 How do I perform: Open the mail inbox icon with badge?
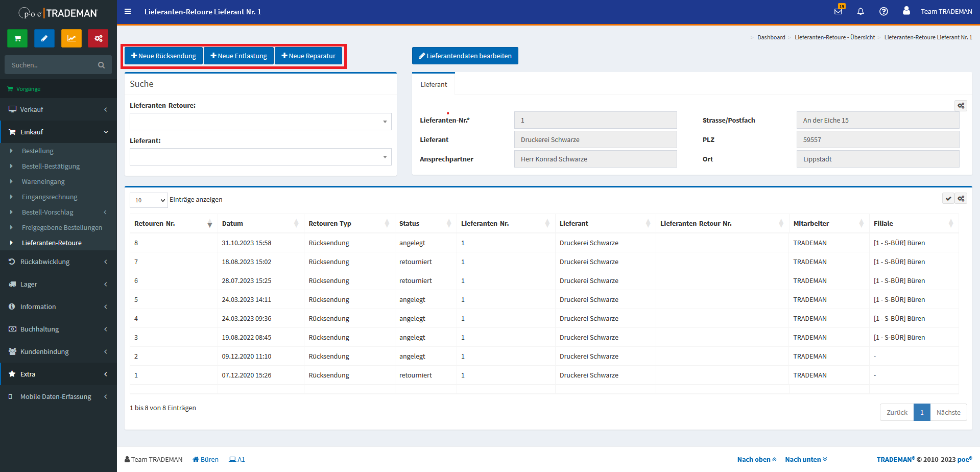click(x=838, y=11)
